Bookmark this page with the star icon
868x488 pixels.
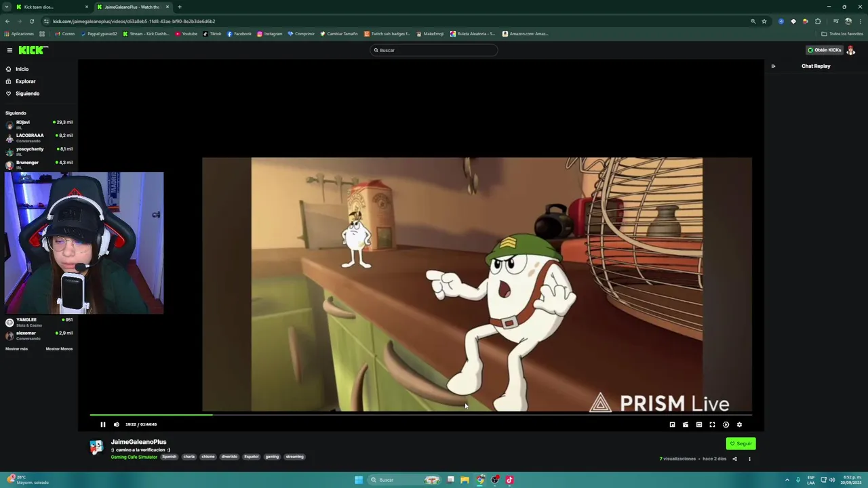(764, 21)
